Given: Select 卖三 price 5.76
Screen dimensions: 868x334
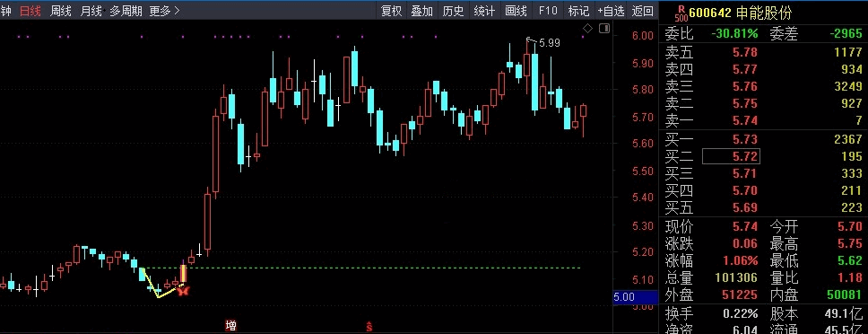Looking at the screenshot, I should (x=744, y=86).
